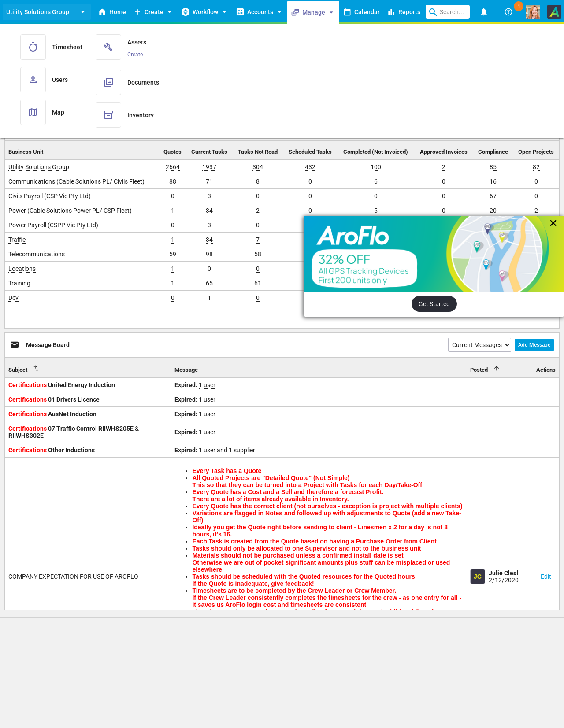Screen dimensions: 564x728
Task: Open the Documents icon tile
Action: 108,82
